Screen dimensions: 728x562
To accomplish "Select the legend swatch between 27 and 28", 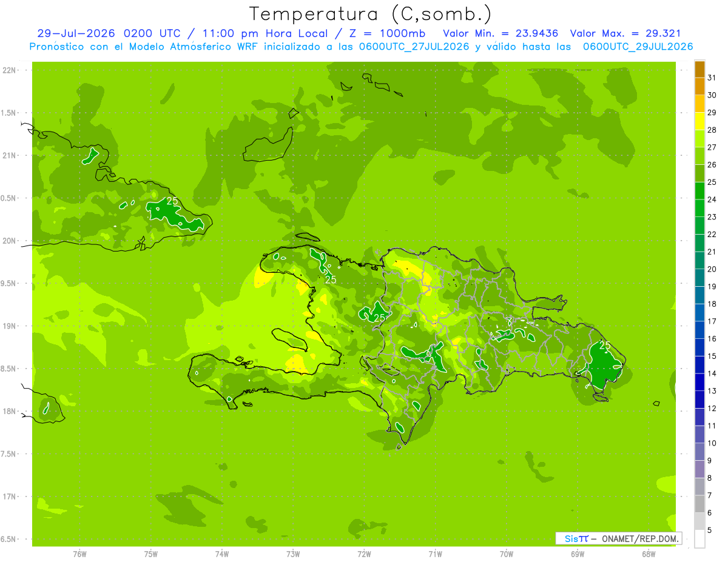I will click(699, 139).
